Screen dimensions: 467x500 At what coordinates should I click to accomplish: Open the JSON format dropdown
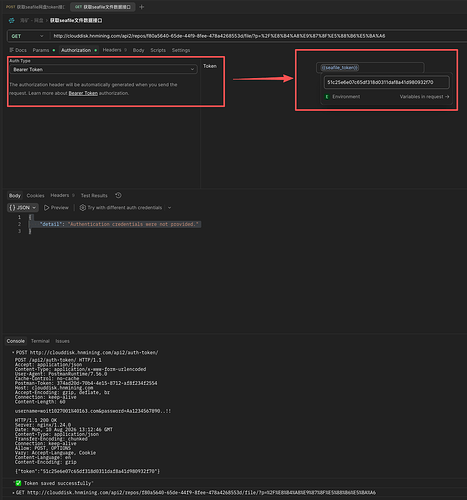click(23, 208)
